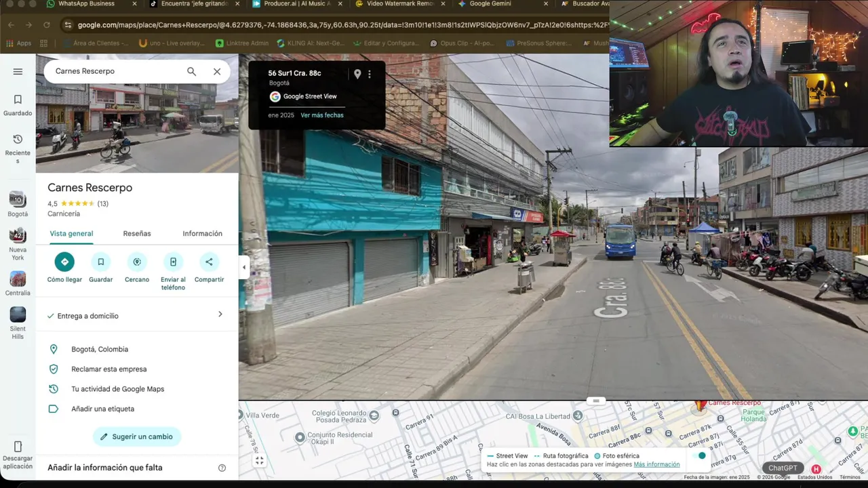The height and width of the screenshot is (488, 868).
Task: Click the site info icon in address bar
Action: click(67, 25)
